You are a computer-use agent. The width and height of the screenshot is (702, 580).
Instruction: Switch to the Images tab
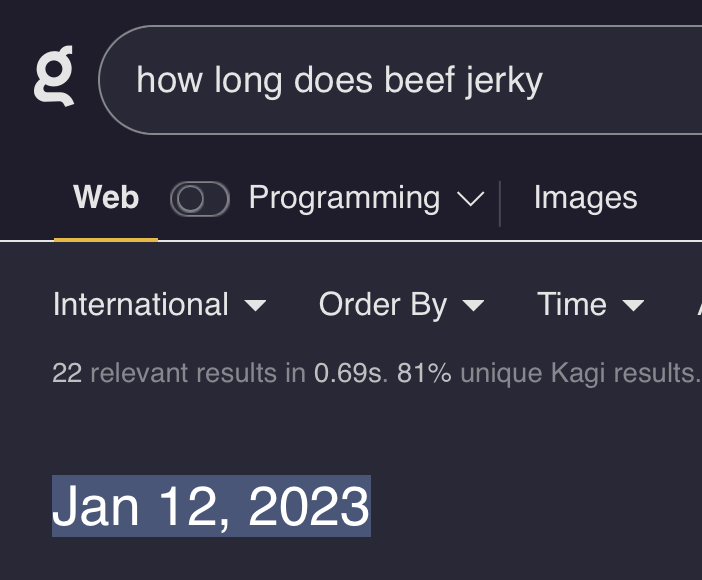click(585, 198)
